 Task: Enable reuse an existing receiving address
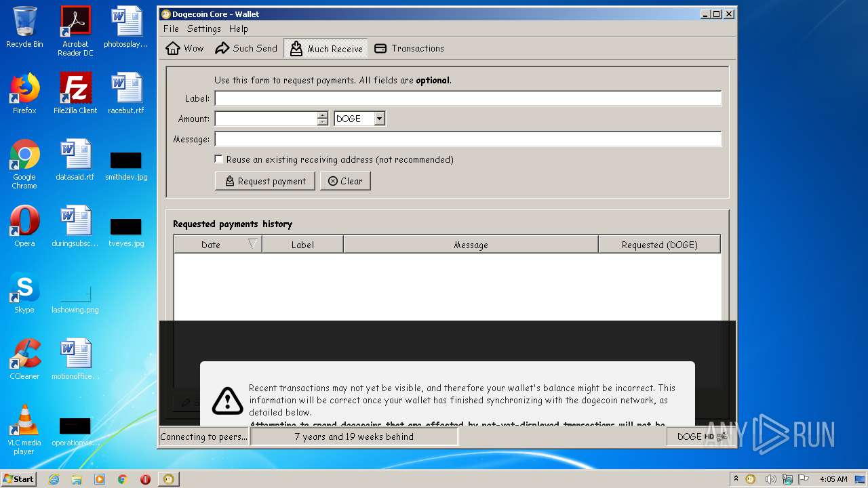[x=218, y=159]
